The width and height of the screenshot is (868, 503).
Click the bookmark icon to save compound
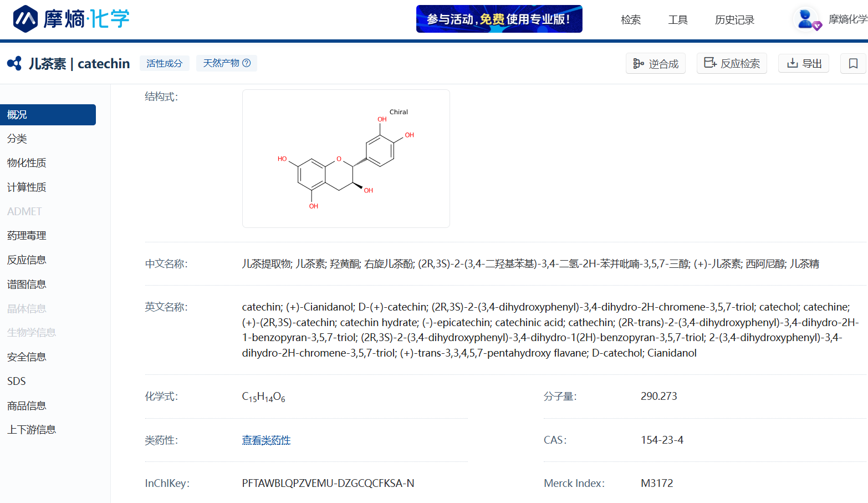(853, 63)
